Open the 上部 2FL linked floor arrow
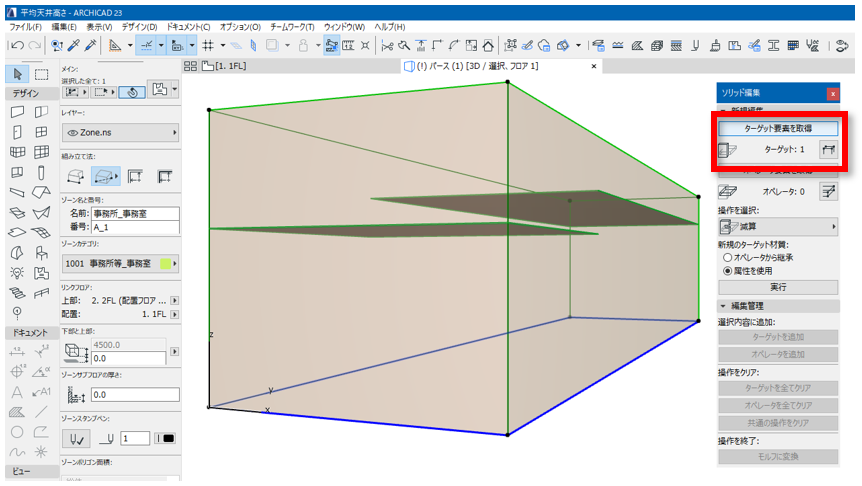 click(174, 301)
